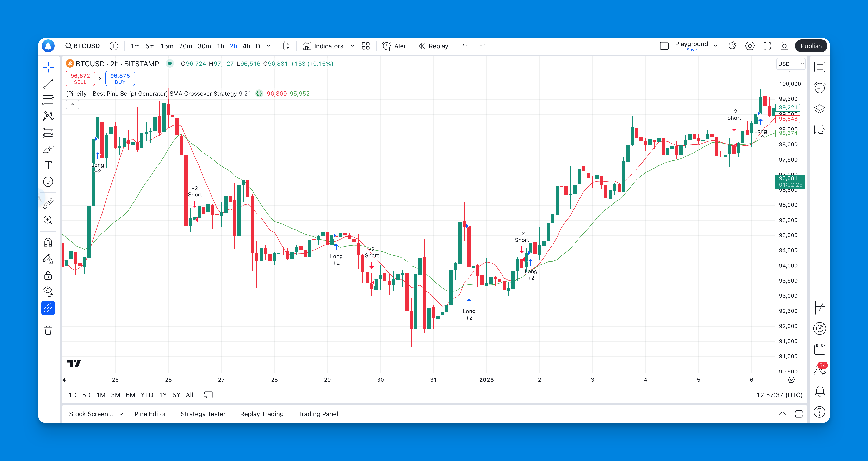This screenshot has width=868, height=461.
Task: Select the YTD date range
Action: pos(147,395)
